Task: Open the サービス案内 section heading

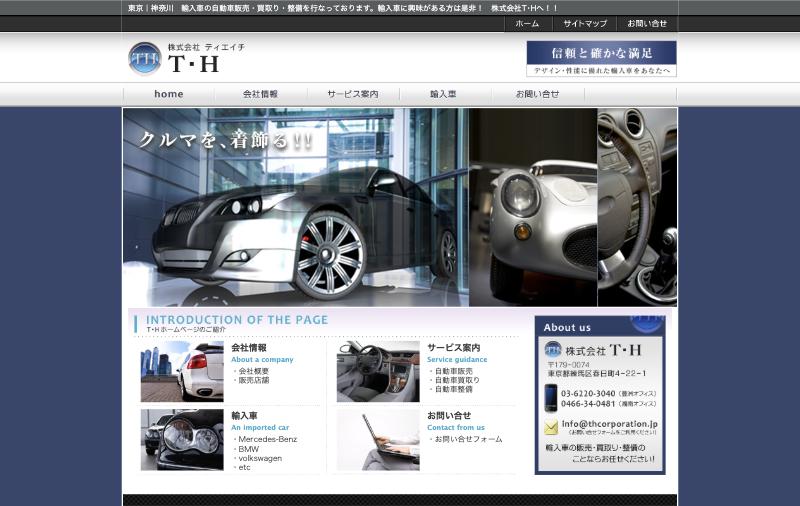Action: pyautogui.click(x=454, y=348)
